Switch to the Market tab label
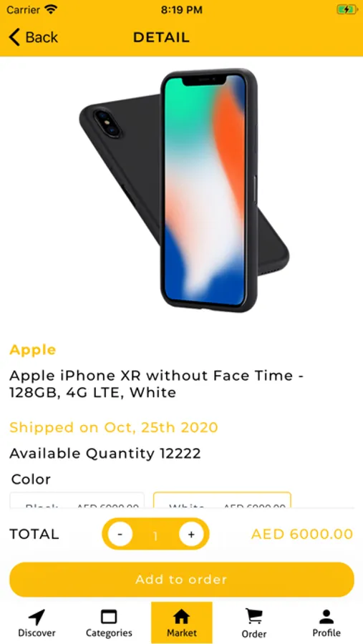The height and width of the screenshot is (644, 363). tap(182, 633)
